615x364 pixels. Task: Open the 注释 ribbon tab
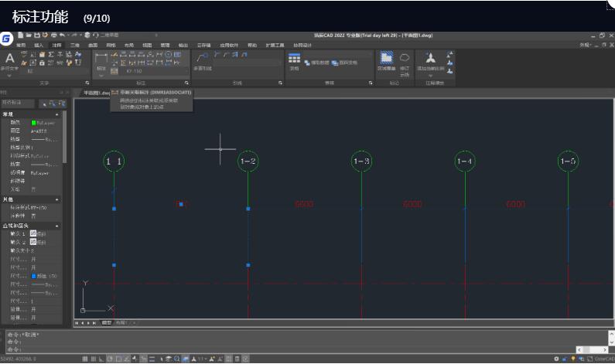tap(56, 46)
